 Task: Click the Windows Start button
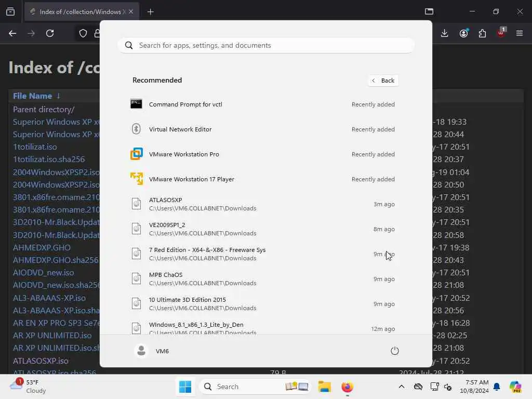click(x=185, y=387)
